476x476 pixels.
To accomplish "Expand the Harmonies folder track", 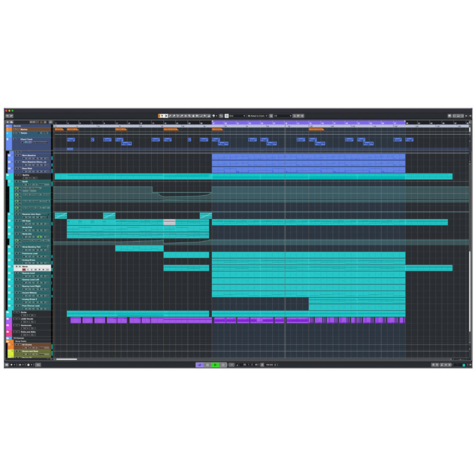I will point(8,325).
